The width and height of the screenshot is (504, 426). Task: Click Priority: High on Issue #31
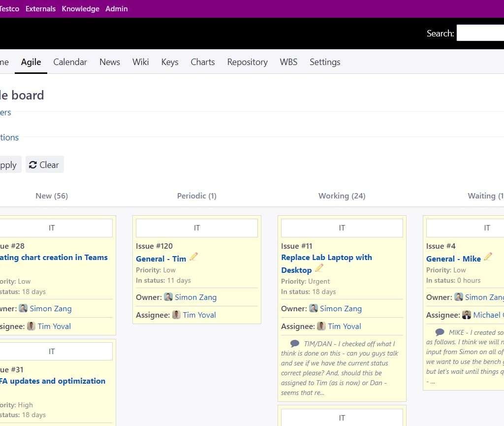tap(16, 405)
